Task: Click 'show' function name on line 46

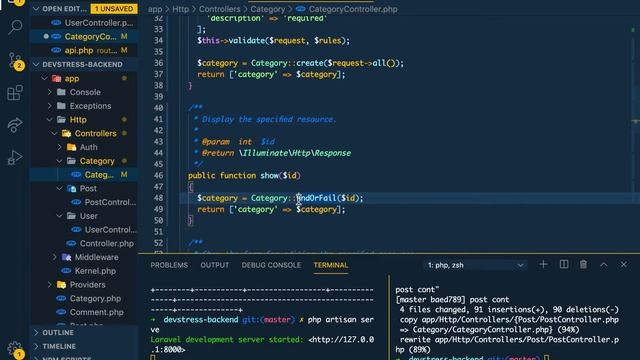Action: click(x=269, y=176)
